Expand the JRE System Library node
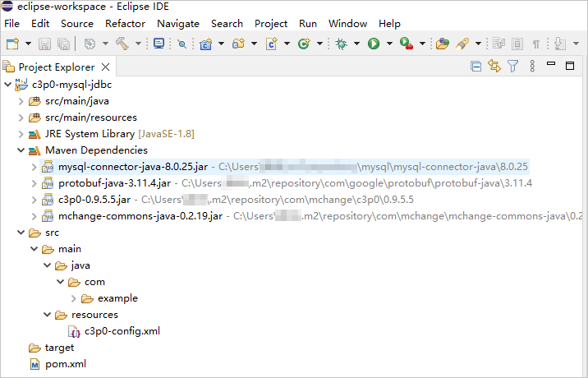This screenshot has height=378, width=588. pyautogui.click(x=21, y=134)
